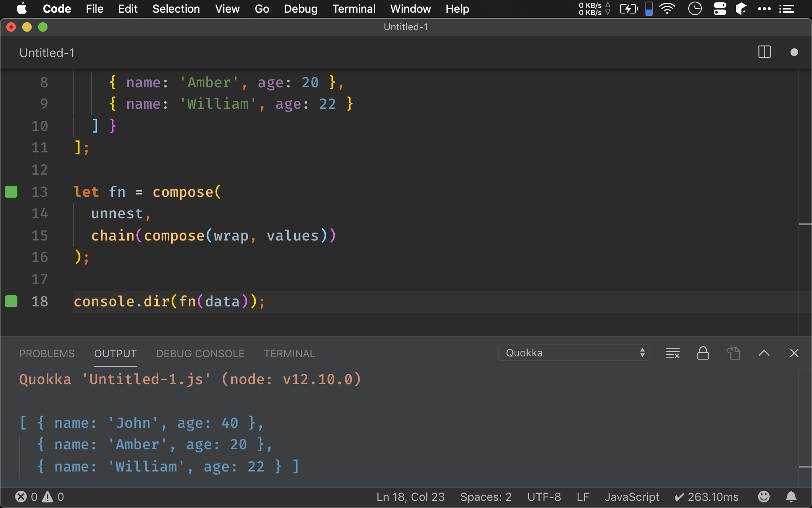Viewport: 812px width, 508px height.
Task: Switch to the PROBLEMS panel tab
Action: [47, 354]
